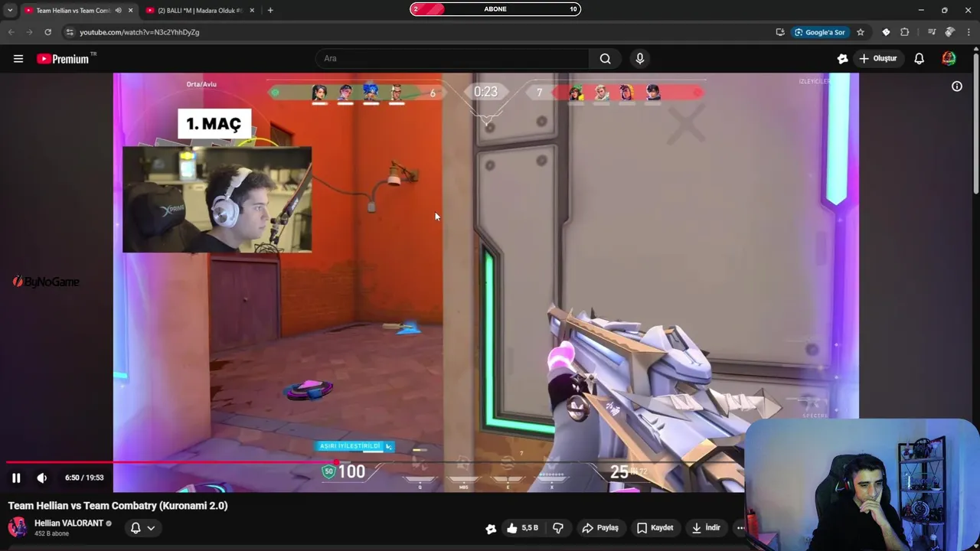Click the sparkle Ask icon beside Oluştur
Viewport: 980px width, 551px height.
click(842, 58)
